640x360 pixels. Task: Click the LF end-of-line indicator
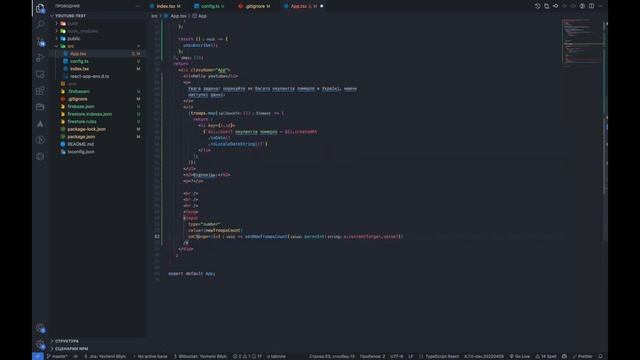point(411,356)
